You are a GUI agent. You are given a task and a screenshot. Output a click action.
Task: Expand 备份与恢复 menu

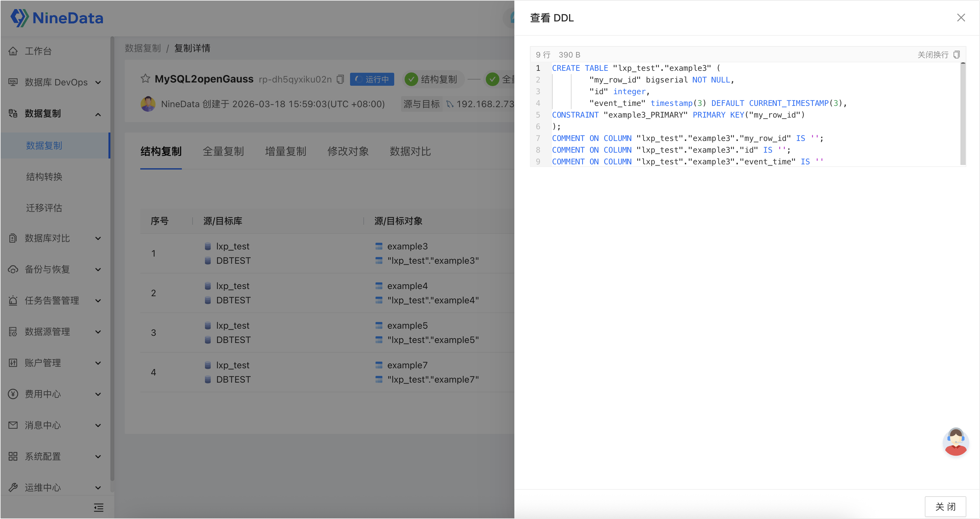tap(98, 270)
